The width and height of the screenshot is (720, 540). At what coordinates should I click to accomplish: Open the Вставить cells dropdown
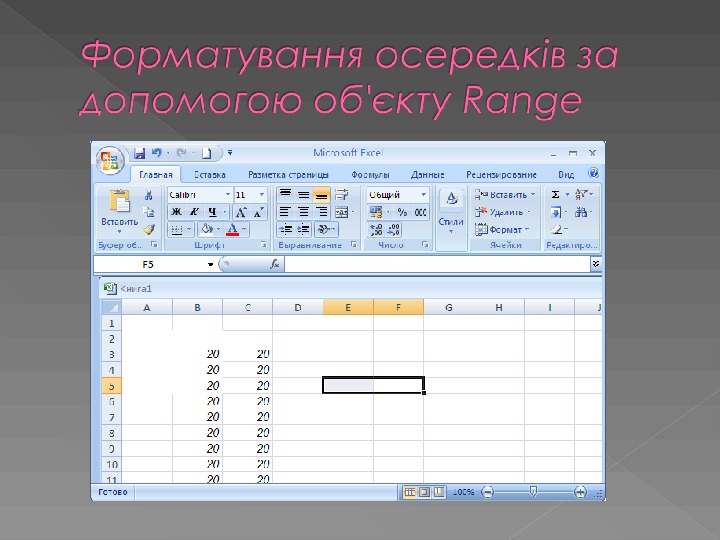point(505,195)
